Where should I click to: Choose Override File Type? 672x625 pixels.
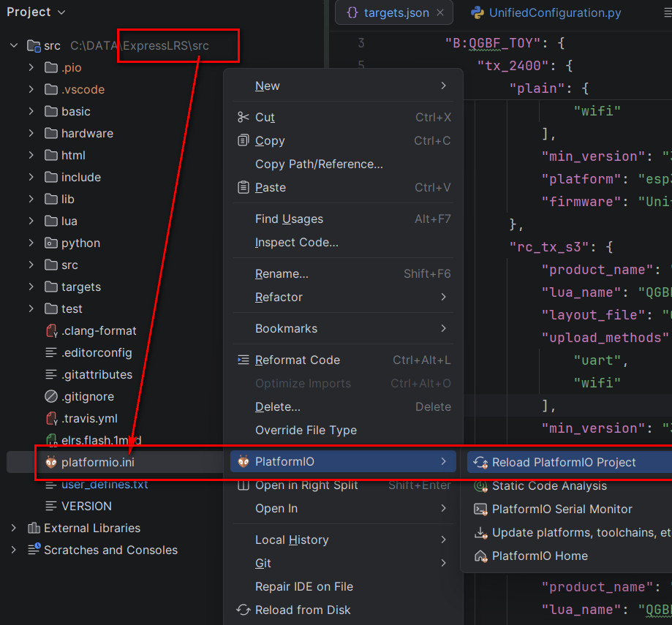(x=343, y=430)
